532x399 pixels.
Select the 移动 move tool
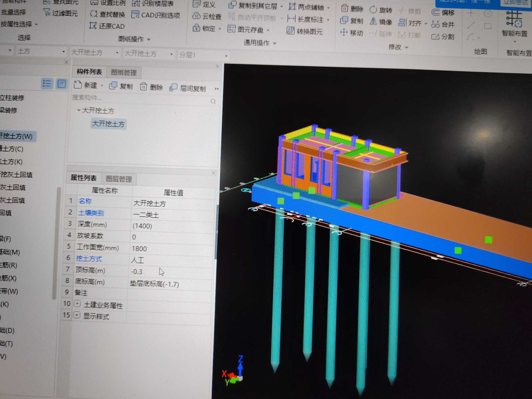point(352,33)
